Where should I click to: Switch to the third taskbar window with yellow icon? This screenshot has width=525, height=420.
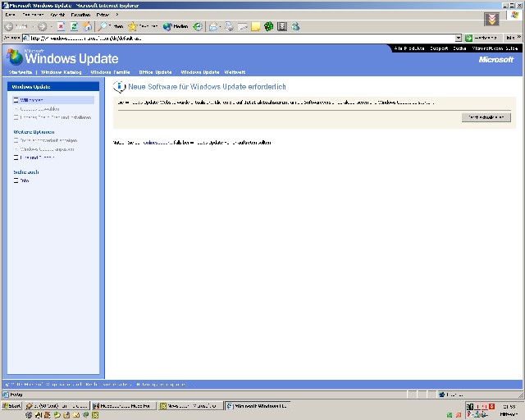tap(191, 406)
